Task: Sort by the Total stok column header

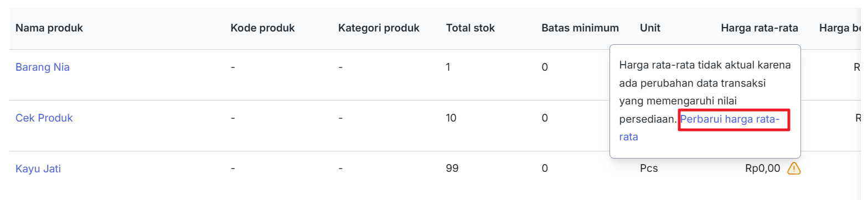Action: click(x=471, y=28)
